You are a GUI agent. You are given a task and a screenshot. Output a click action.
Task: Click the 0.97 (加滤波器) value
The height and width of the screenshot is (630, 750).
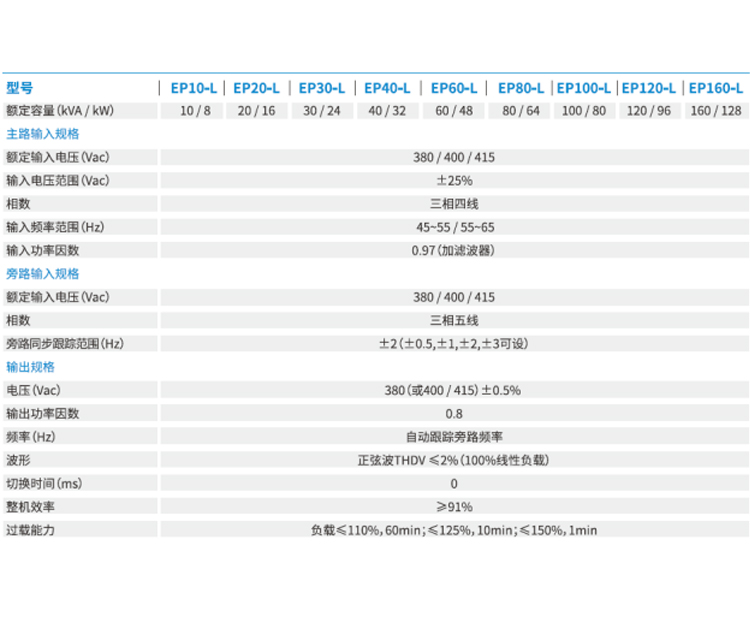[453, 250]
